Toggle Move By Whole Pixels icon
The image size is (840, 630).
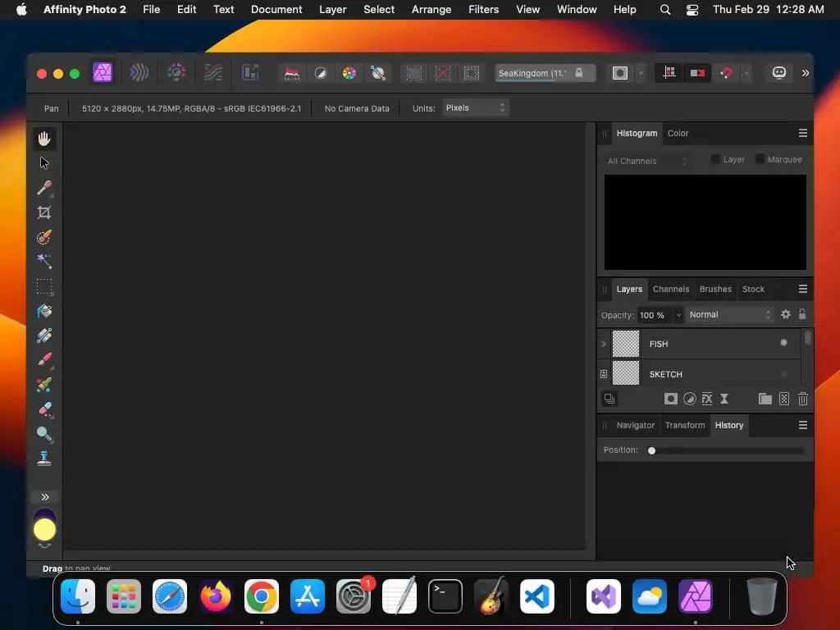pyautogui.click(x=697, y=73)
